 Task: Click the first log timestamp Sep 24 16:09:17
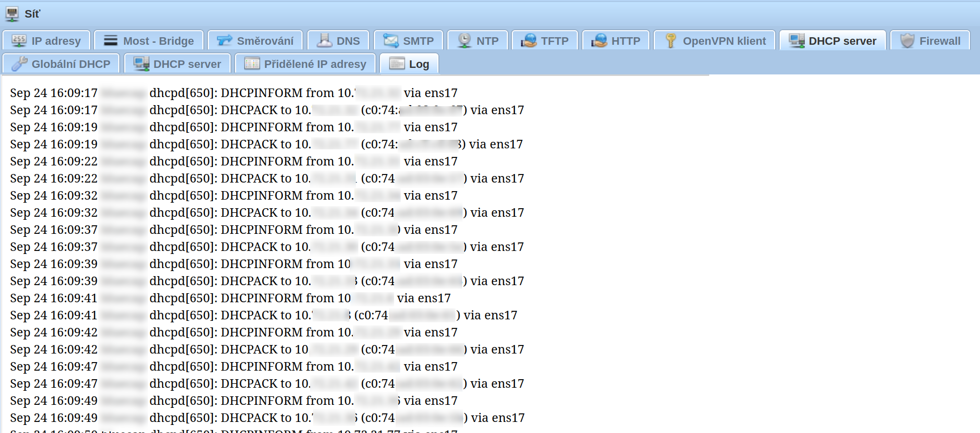pos(54,93)
